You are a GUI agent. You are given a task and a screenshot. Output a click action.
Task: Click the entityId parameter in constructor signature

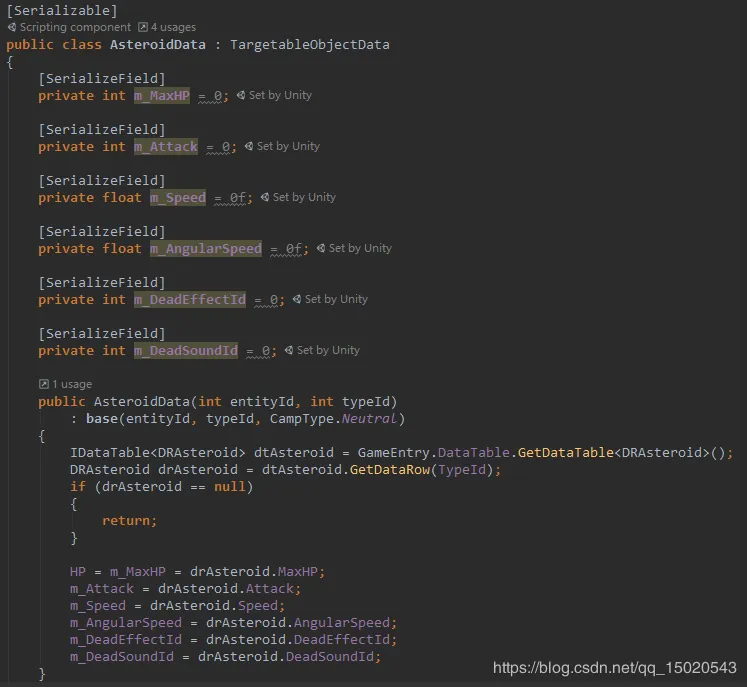tap(262, 402)
